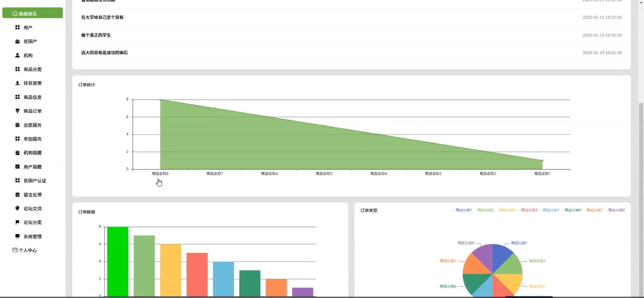Click the chart icon beside 用户捐赠
Viewport: 644px width, 298px height.
pos(17,167)
